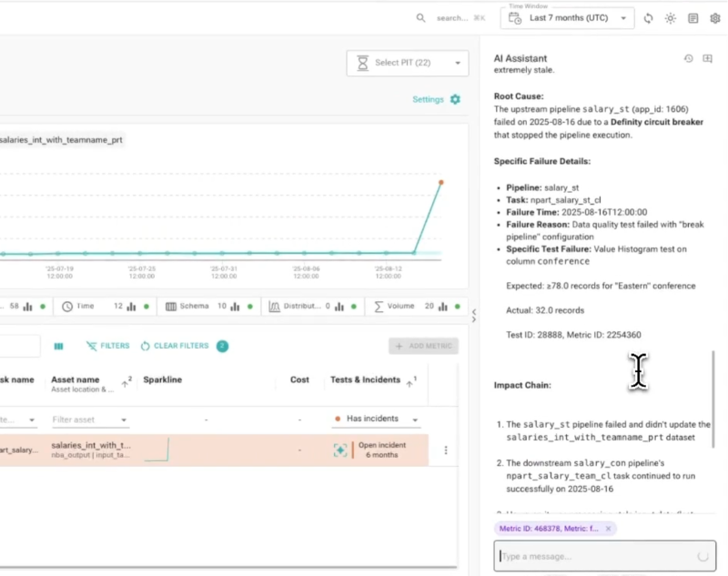
Task: Click the ADD METRIC button
Action: pos(423,346)
